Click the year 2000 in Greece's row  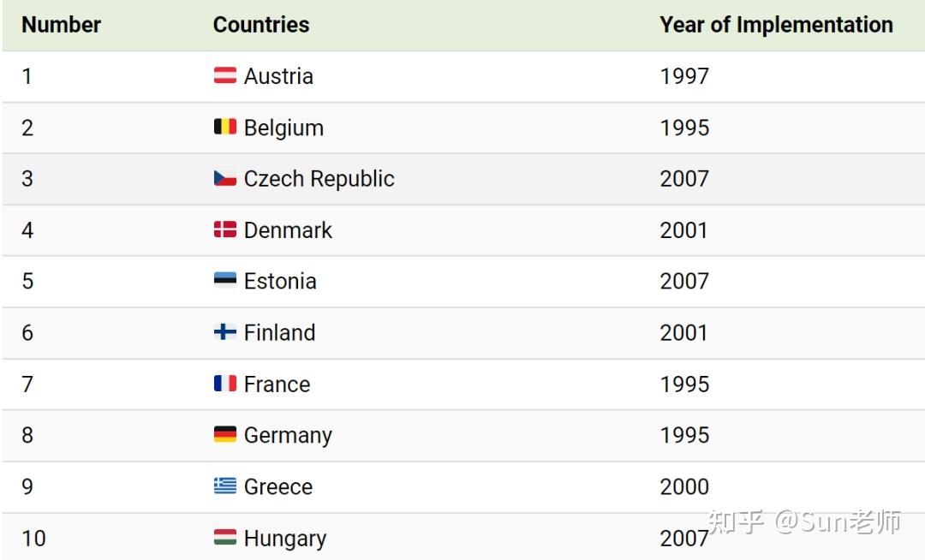(684, 486)
